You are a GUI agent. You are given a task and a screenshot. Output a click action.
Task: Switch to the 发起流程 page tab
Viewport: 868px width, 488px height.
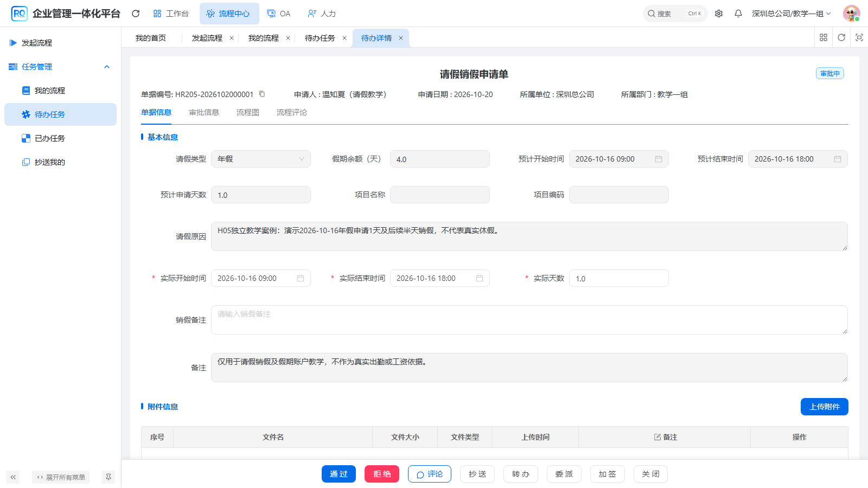tap(207, 38)
